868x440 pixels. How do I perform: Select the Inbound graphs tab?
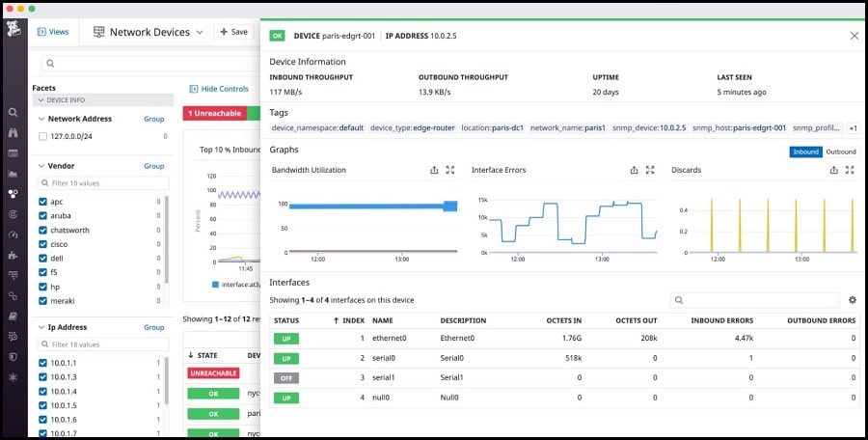click(x=805, y=151)
